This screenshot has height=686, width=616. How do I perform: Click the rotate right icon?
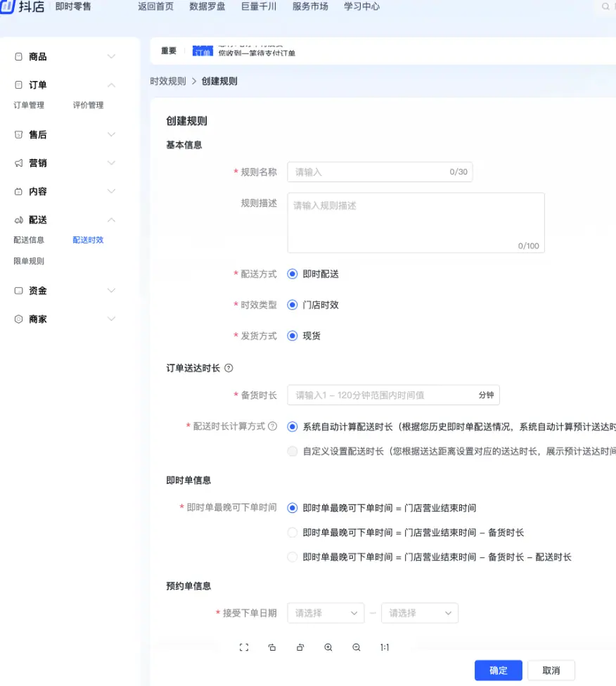300,647
